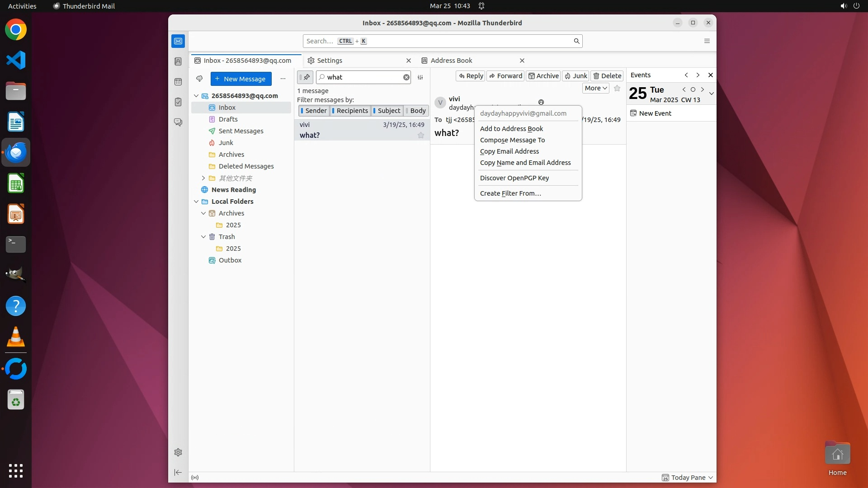Toggle the Body filter option
Screen dimensions: 868x488
coord(416,111)
